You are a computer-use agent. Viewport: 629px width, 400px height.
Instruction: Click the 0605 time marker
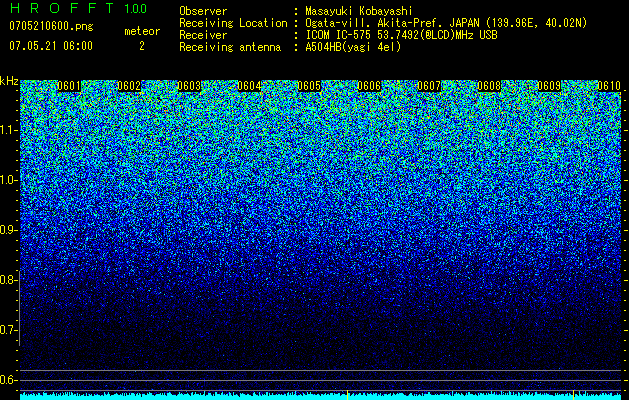tap(309, 86)
